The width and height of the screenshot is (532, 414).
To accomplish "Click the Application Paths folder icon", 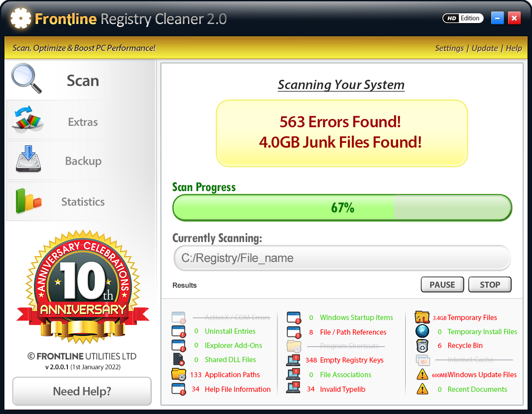I will click(178, 375).
